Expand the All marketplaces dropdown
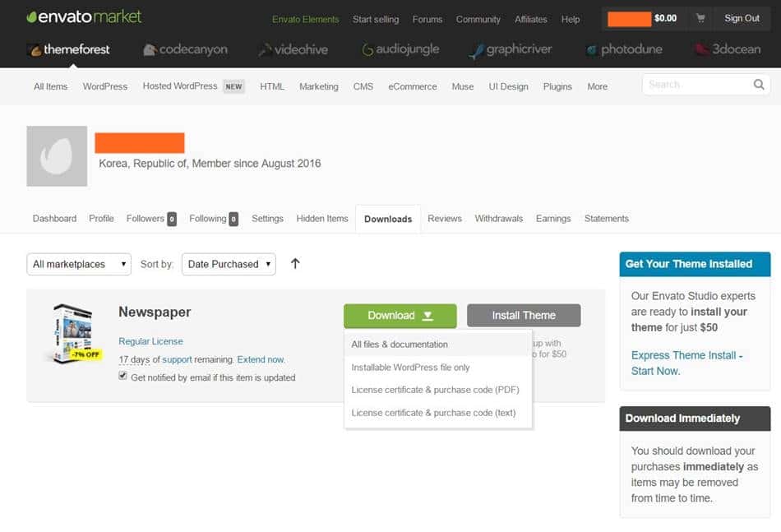The height and width of the screenshot is (532, 781). 79,264
